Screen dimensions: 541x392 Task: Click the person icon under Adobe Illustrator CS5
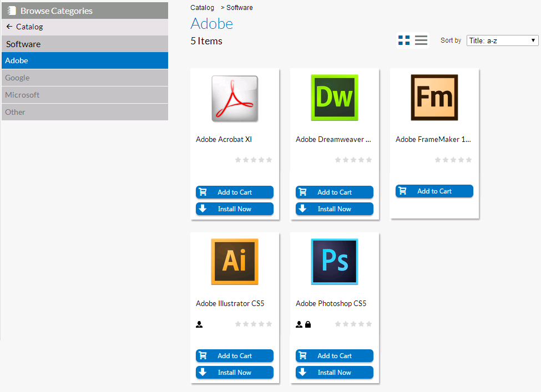point(199,324)
